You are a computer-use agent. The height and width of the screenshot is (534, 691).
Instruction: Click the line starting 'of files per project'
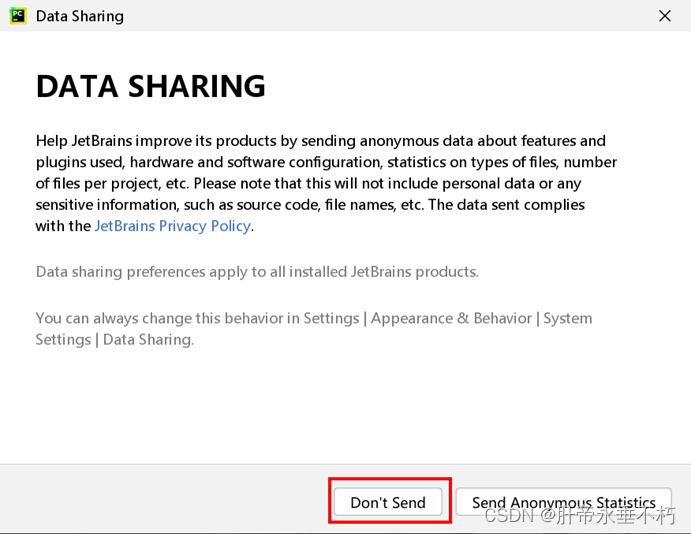[x=308, y=183]
